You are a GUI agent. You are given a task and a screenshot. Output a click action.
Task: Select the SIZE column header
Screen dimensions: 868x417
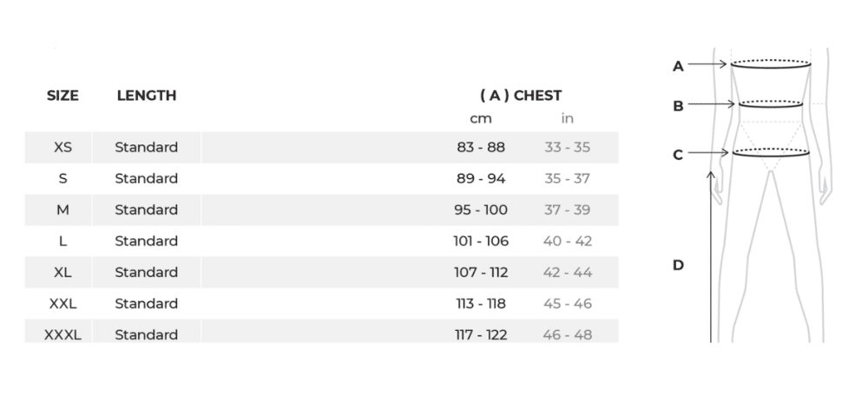62,96
